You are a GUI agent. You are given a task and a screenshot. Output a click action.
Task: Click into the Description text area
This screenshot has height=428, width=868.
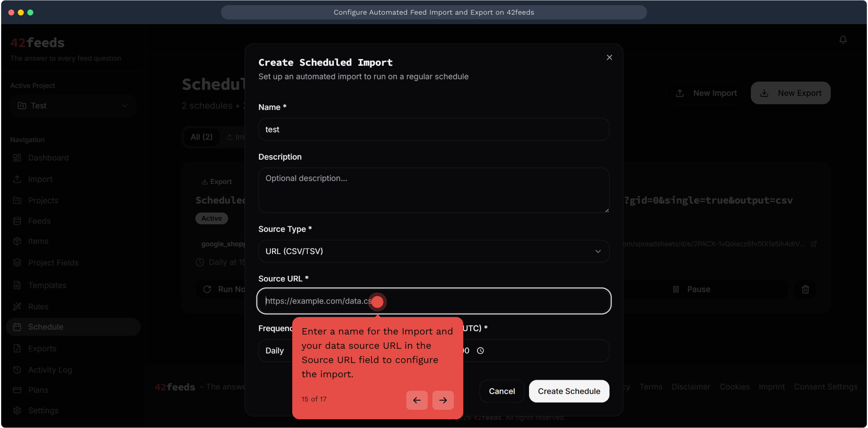click(x=433, y=190)
